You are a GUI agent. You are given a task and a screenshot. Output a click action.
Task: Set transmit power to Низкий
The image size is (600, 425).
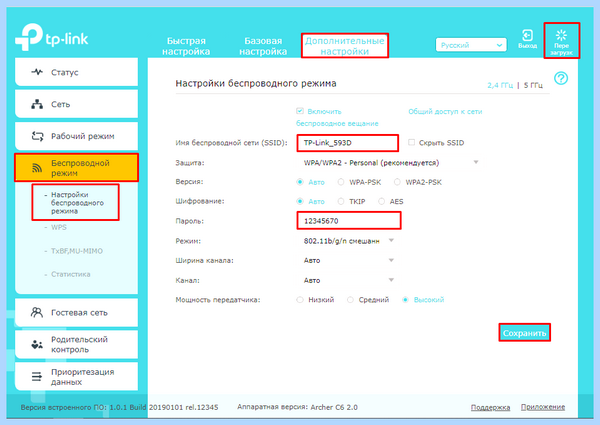click(300, 300)
